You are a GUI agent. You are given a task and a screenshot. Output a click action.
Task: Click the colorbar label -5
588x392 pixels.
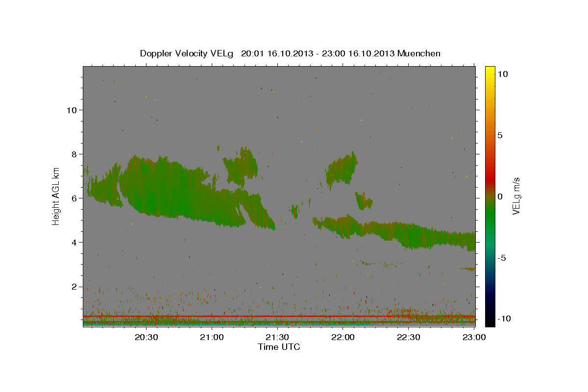pos(502,258)
